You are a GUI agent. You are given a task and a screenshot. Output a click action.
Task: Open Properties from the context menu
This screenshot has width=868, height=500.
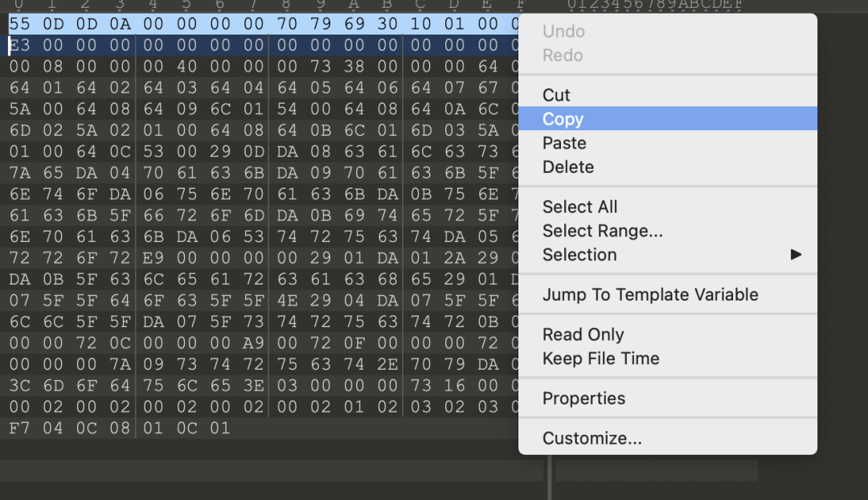click(x=583, y=398)
